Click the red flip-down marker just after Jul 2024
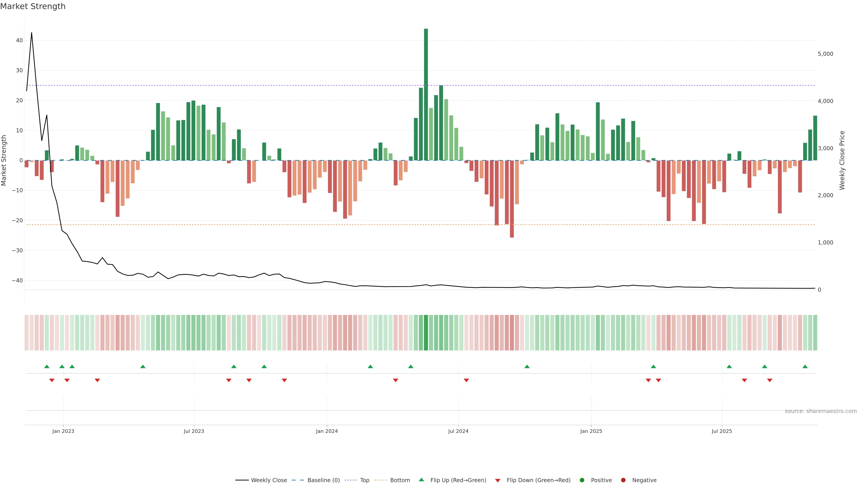The image size is (868, 488). click(x=466, y=380)
